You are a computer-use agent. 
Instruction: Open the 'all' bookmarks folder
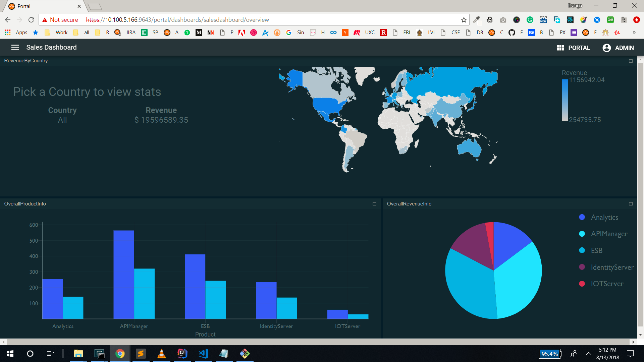pyautogui.click(x=82, y=33)
